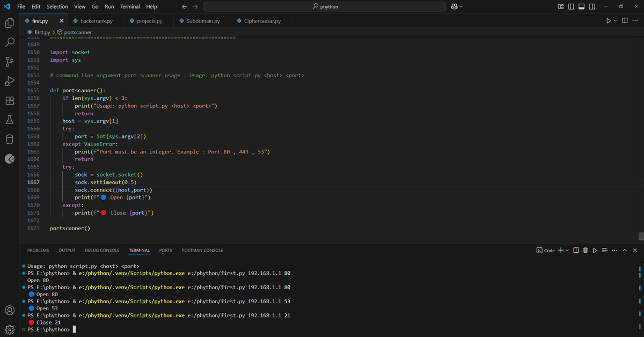Open the Postman view in activity bar
The image size is (644, 337).
pyautogui.click(x=9, y=159)
